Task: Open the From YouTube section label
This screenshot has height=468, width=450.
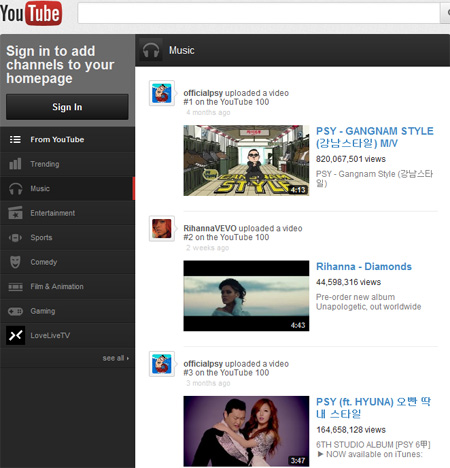Action: 57,139
